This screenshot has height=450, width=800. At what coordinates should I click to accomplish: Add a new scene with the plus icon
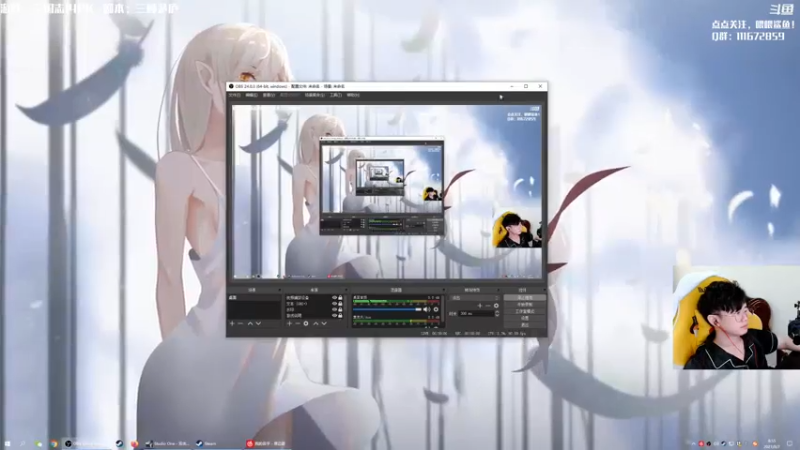(x=232, y=323)
